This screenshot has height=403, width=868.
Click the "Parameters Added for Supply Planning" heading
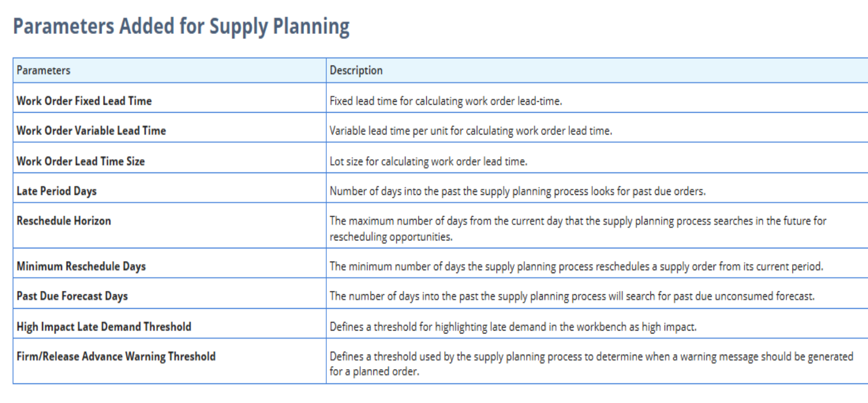[181, 27]
